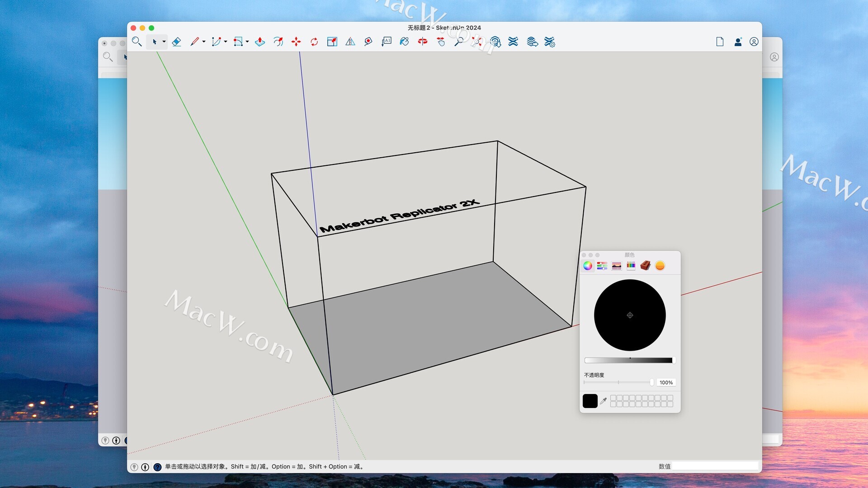
Task: Open the Instructor help question icon
Action: 157,467
